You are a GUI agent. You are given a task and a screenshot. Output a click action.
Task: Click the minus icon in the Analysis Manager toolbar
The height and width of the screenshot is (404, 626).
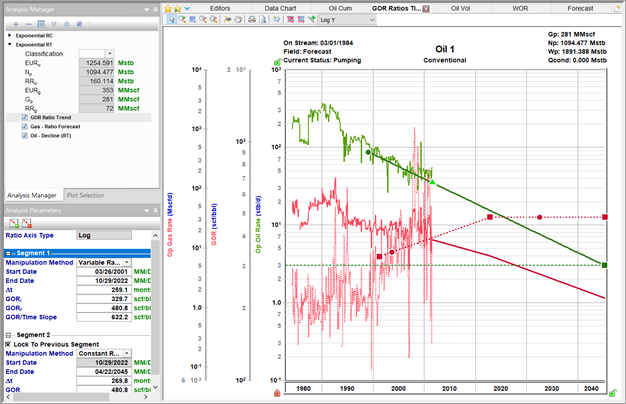click(x=28, y=24)
